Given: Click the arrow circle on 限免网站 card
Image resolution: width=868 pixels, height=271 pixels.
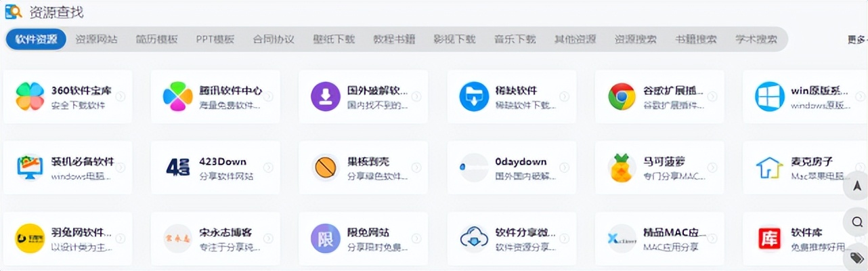Looking at the screenshot, I should point(416,238).
